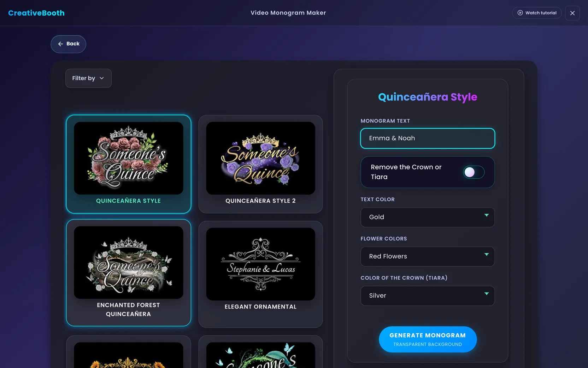
Task: Open the Flower Colors dropdown showing Red Flowers
Action: 428,257
